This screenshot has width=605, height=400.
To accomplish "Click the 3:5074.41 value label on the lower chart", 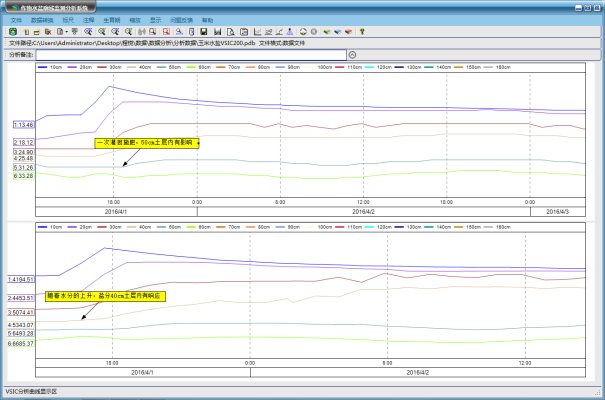I will coord(21,312).
